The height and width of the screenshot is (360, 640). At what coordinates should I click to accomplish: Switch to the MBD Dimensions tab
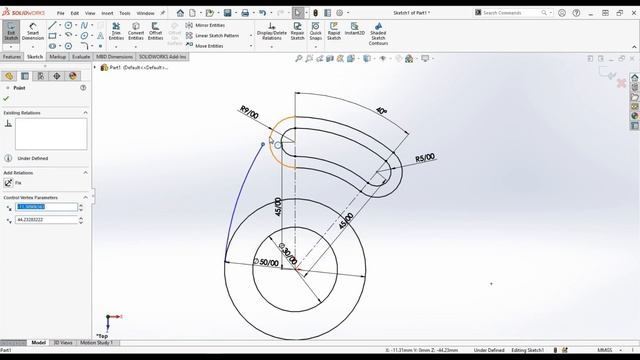click(115, 57)
